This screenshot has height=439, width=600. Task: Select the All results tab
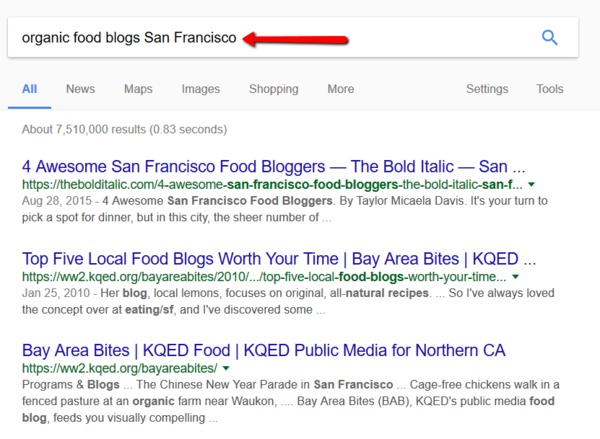pyautogui.click(x=29, y=89)
